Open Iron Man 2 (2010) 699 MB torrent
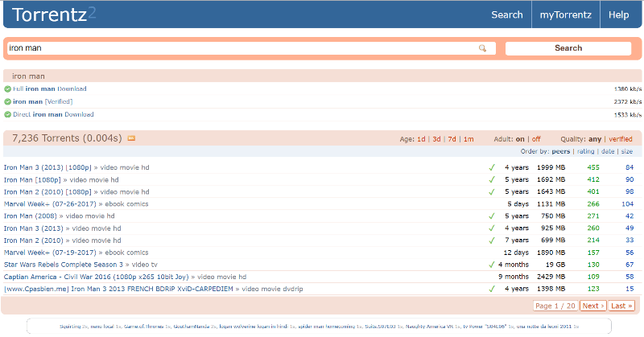This screenshot has width=644, height=337. click(33, 240)
